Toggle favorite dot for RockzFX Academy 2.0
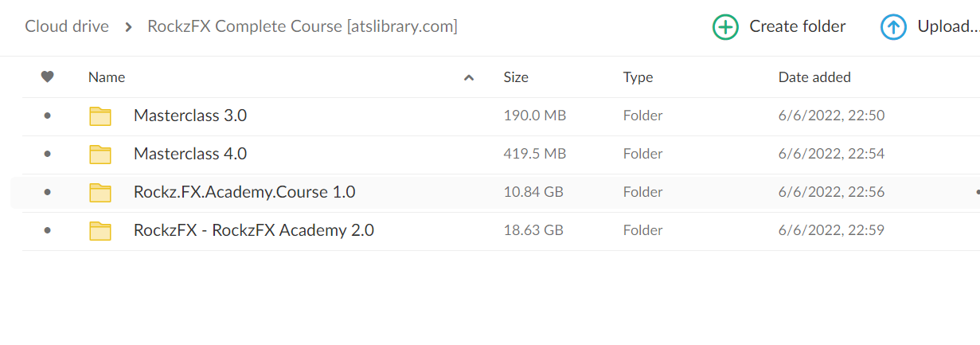 (48, 230)
